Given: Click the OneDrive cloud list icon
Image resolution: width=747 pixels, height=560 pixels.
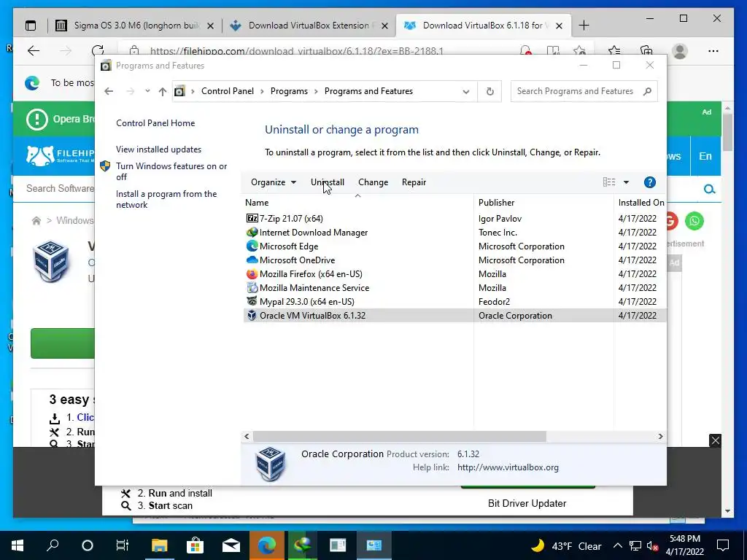Looking at the screenshot, I should click(252, 260).
